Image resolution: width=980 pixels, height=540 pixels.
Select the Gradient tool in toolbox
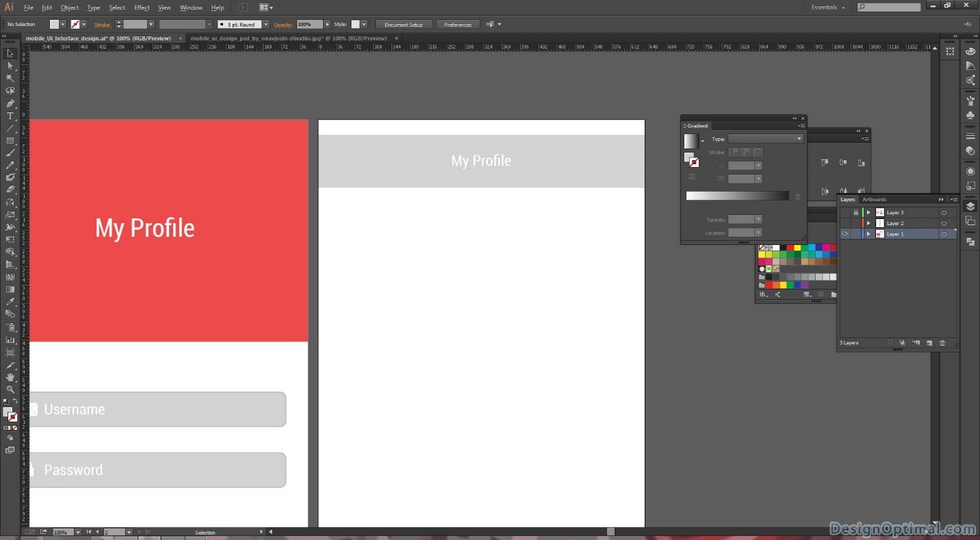10,289
